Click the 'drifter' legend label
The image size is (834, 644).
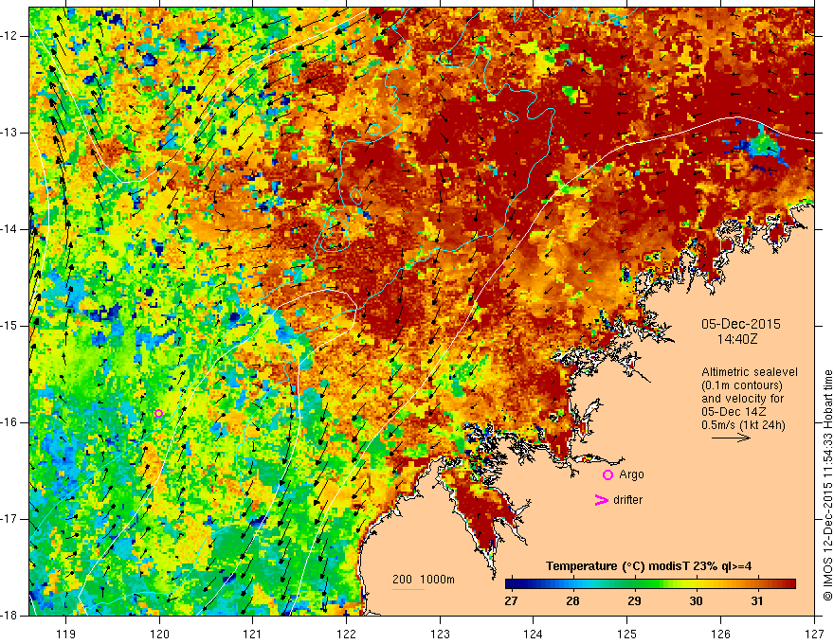[627, 500]
